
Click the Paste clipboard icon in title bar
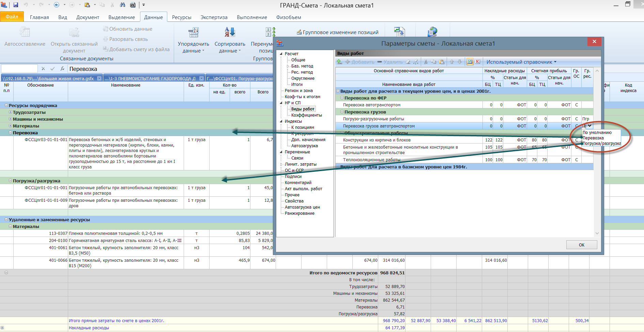point(87,5)
